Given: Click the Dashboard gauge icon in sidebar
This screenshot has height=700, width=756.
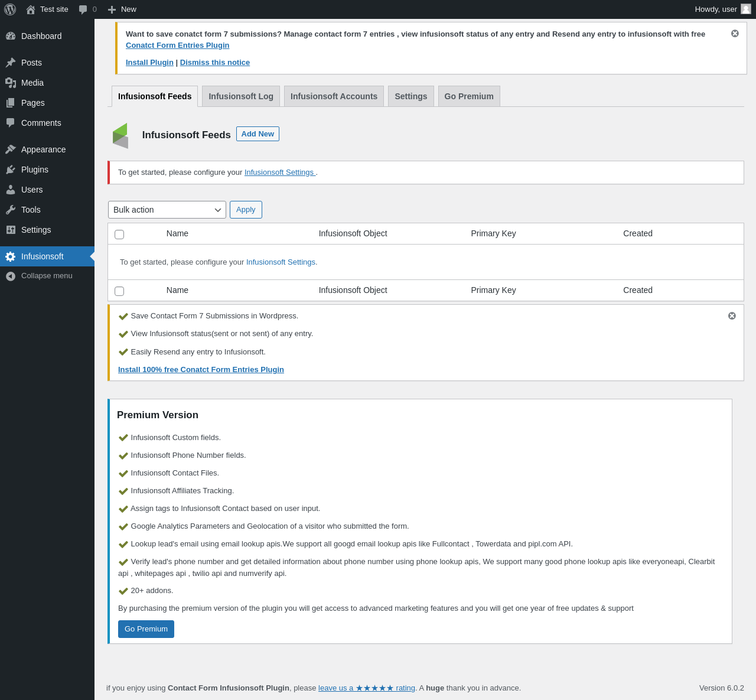Looking at the screenshot, I should (11, 36).
